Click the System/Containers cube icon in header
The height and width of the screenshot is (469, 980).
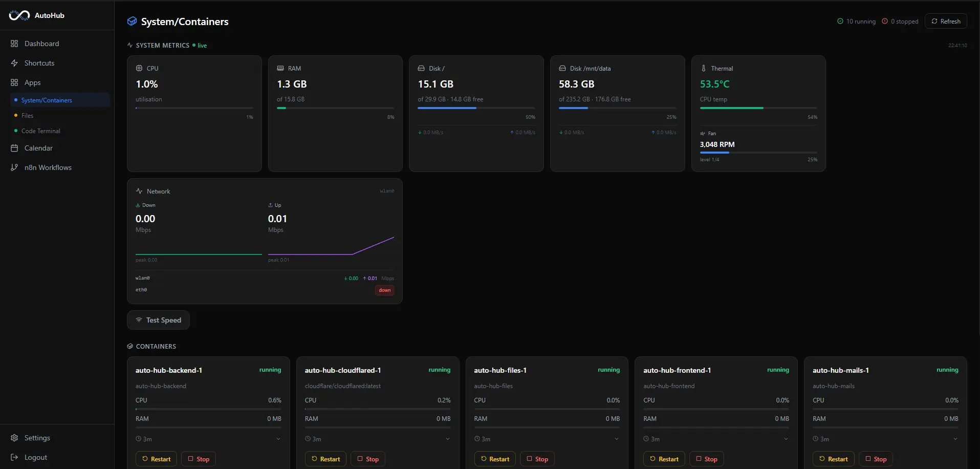coord(132,21)
